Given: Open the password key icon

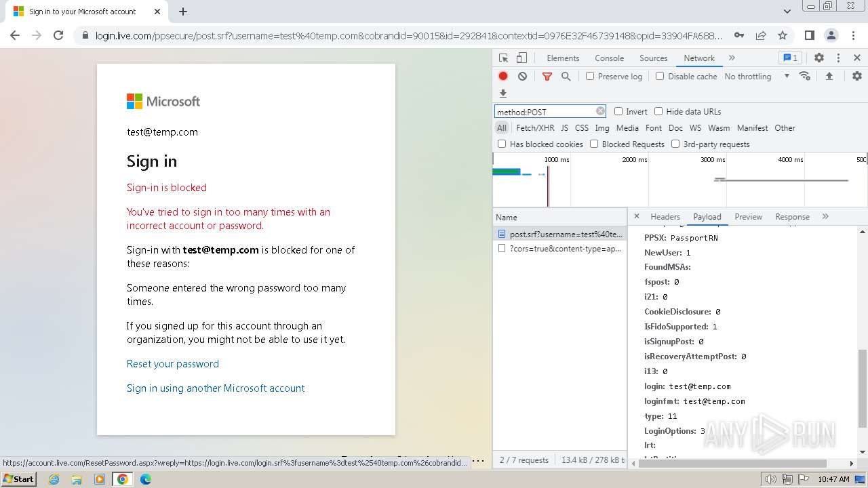Looking at the screenshot, I should click(x=739, y=35).
